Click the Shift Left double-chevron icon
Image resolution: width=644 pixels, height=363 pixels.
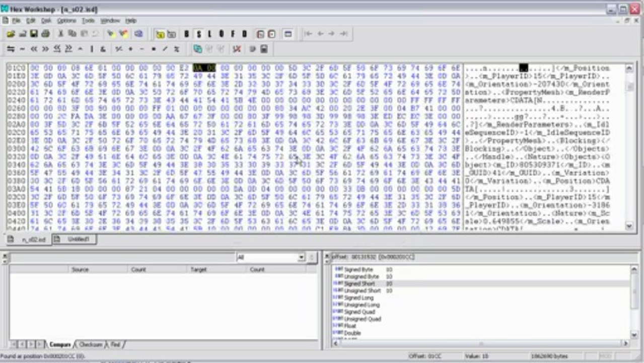(x=34, y=49)
